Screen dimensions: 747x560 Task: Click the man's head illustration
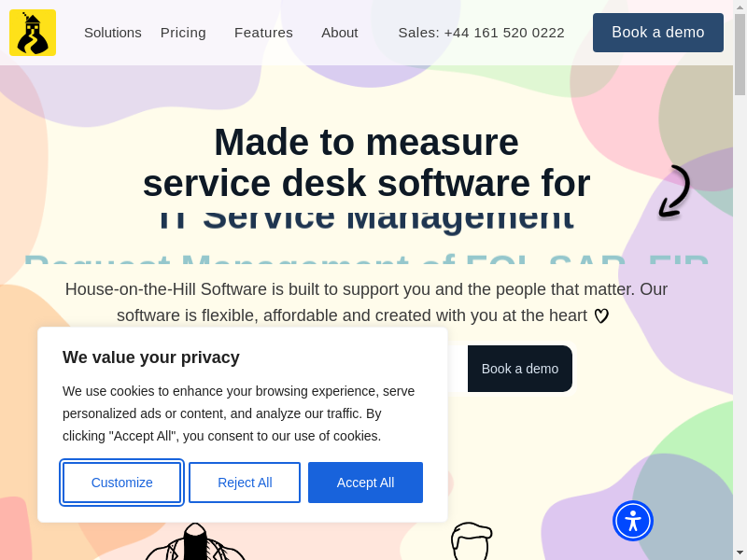[x=472, y=541]
